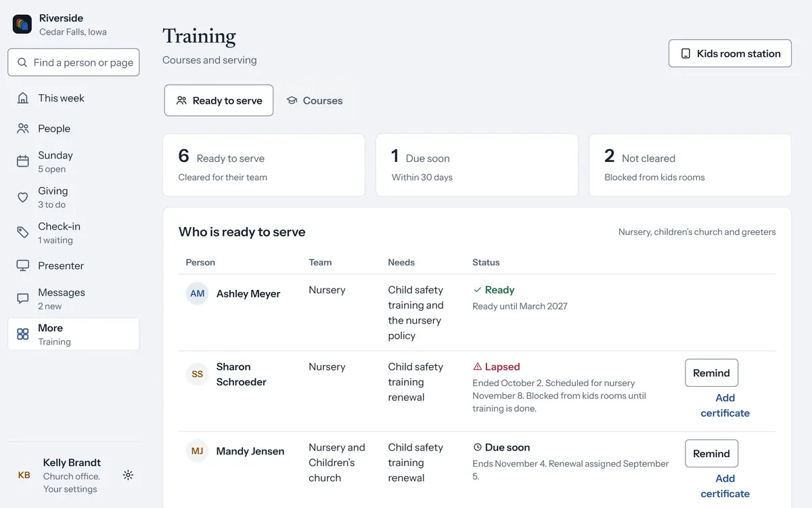Add certificate for Mandy Jensen
The width and height of the screenshot is (812, 508).
[x=725, y=486]
